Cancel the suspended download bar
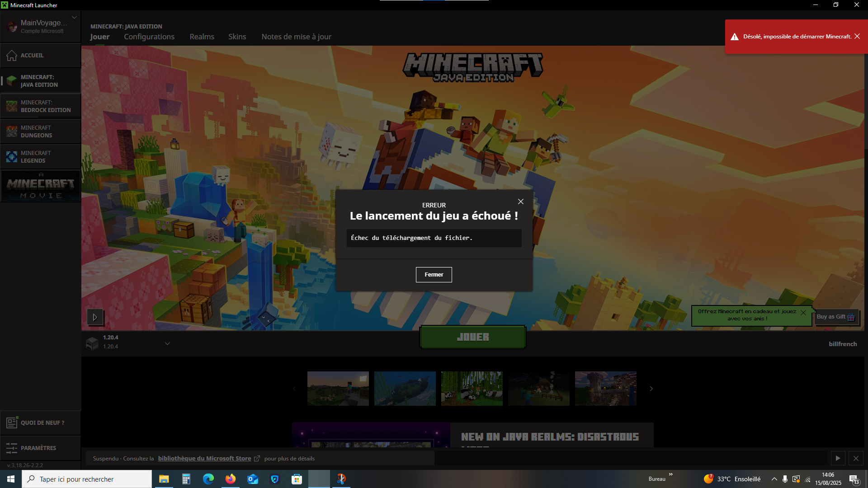The height and width of the screenshot is (488, 868). coord(856,458)
